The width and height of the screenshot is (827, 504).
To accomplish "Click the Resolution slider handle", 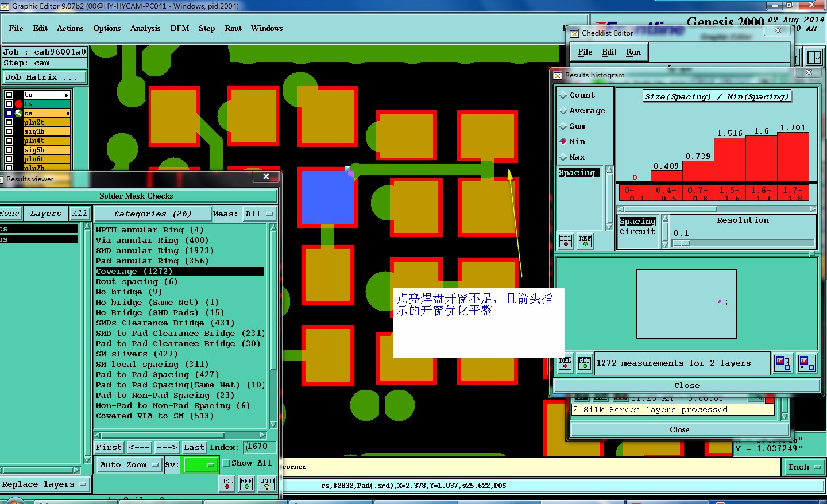I will [x=681, y=243].
